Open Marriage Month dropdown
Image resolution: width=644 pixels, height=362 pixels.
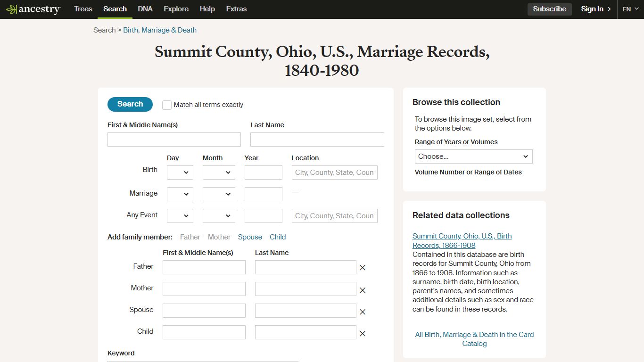click(219, 194)
